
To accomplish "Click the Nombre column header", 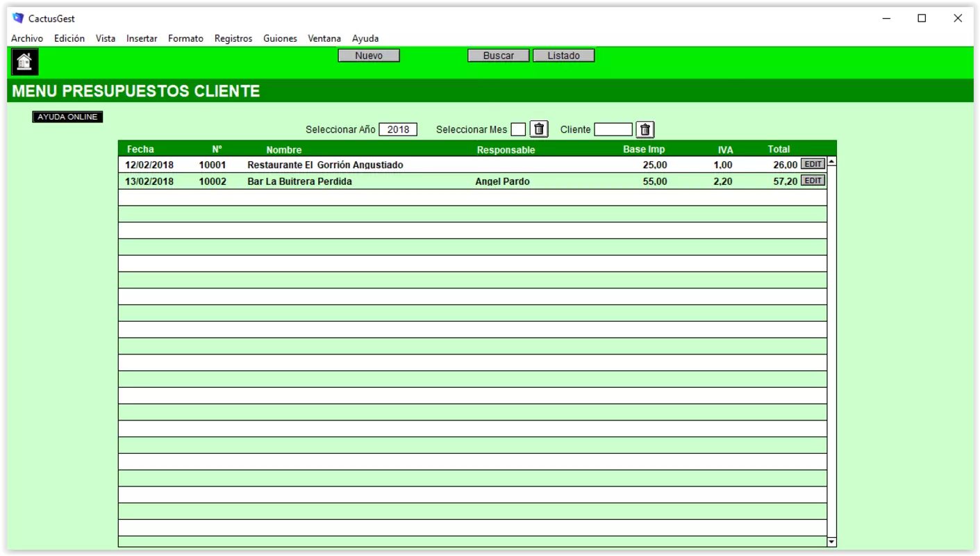I will click(x=284, y=149).
